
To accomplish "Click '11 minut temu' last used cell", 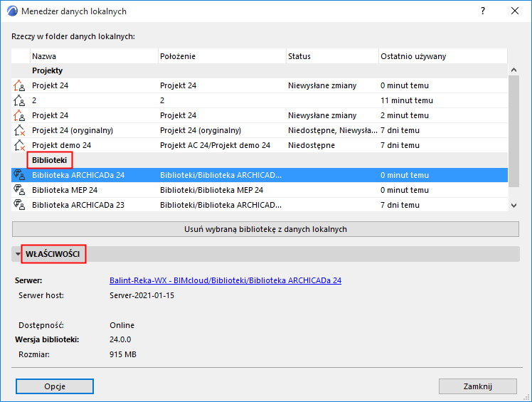I will (406, 100).
